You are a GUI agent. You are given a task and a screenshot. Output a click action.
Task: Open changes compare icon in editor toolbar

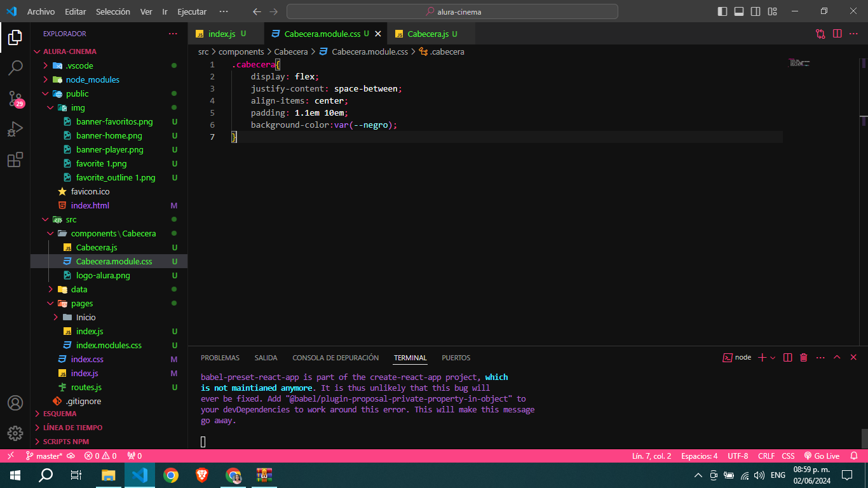820,34
